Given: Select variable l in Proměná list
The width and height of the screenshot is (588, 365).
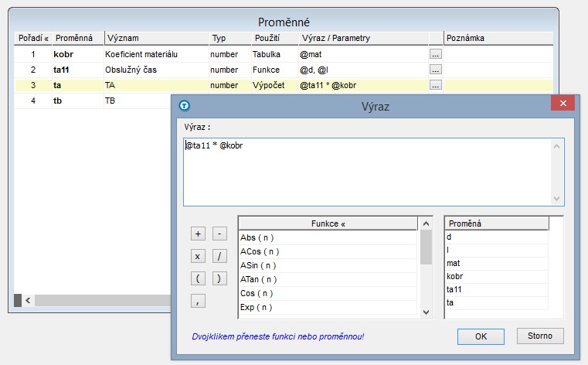Looking at the screenshot, I should click(x=497, y=251).
